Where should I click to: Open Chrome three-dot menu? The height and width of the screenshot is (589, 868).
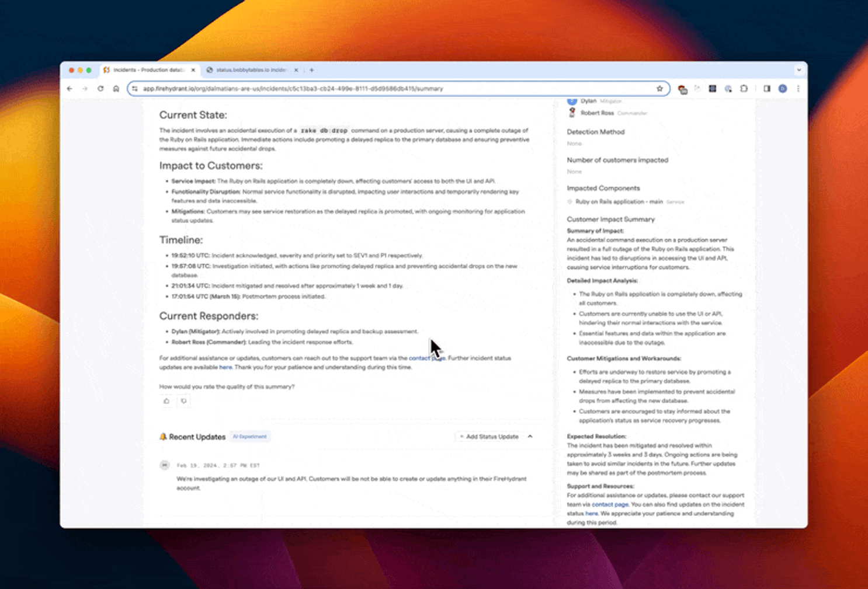pyautogui.click(x=798, y=89)
